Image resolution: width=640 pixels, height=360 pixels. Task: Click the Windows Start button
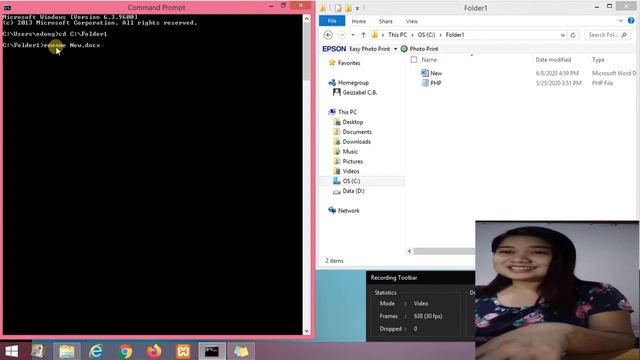coord(11,351)
